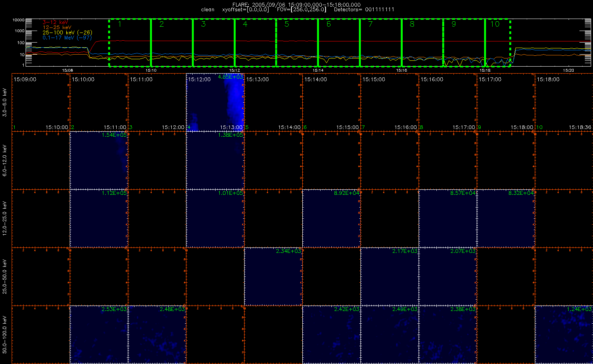Open the 12.0-25.0 keV image labeled 1.01E+05
The width and height of the screenshot is (593, 364).
click(x=215, y=218)
